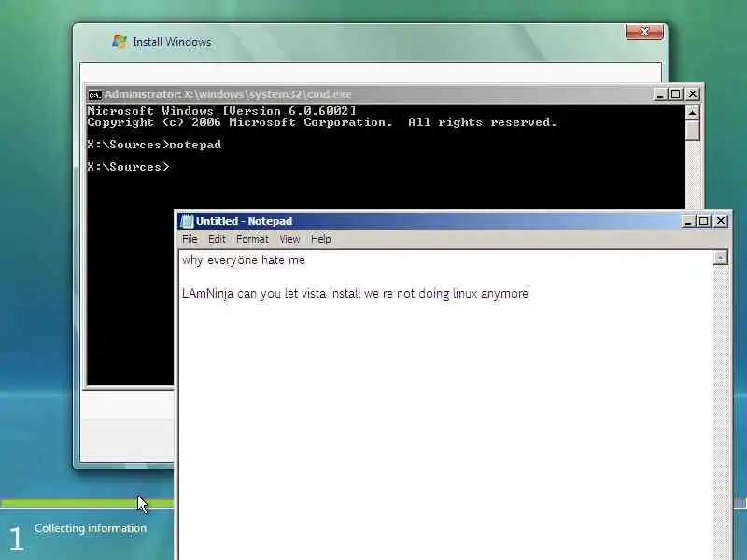Maximize the Notepad window
This screenshot has height=560, width=747.
[x=704, y=221]
